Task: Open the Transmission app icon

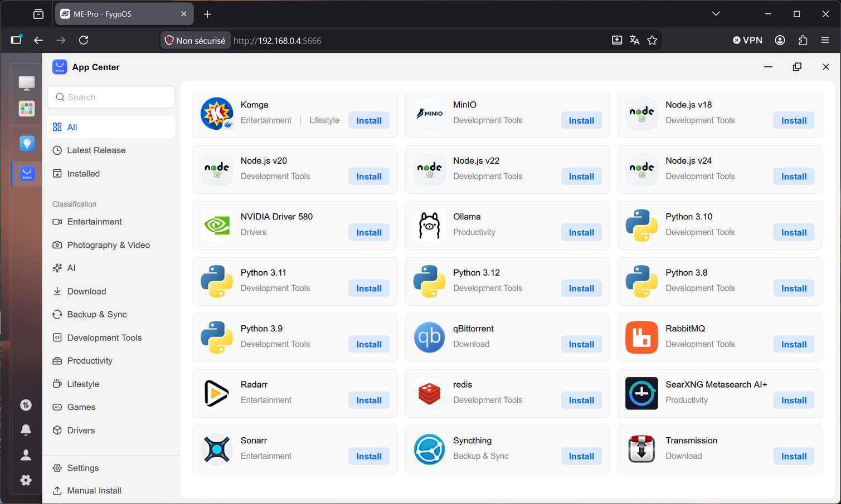Action: (641, 449)
